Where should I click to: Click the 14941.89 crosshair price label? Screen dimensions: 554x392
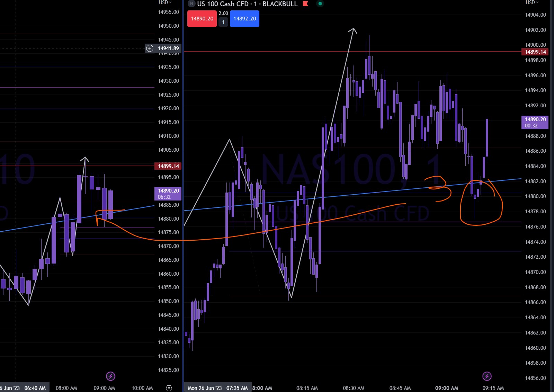(x=168, y=48)
